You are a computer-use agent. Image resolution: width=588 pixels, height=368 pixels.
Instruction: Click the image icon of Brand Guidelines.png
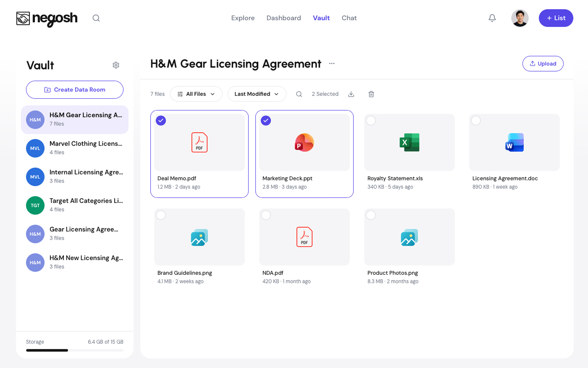[199, 237]
